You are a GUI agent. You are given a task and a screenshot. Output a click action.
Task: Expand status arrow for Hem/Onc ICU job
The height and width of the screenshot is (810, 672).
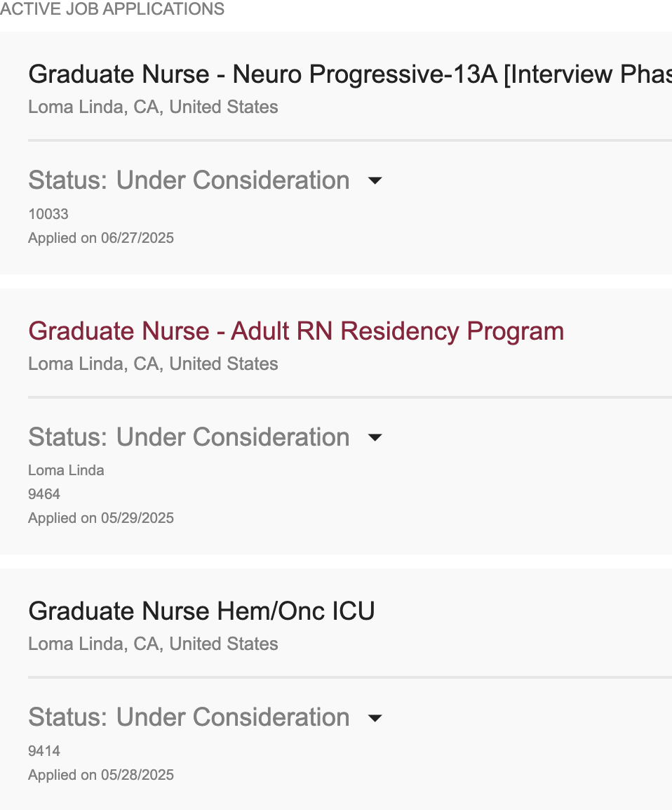pos(375,717)
